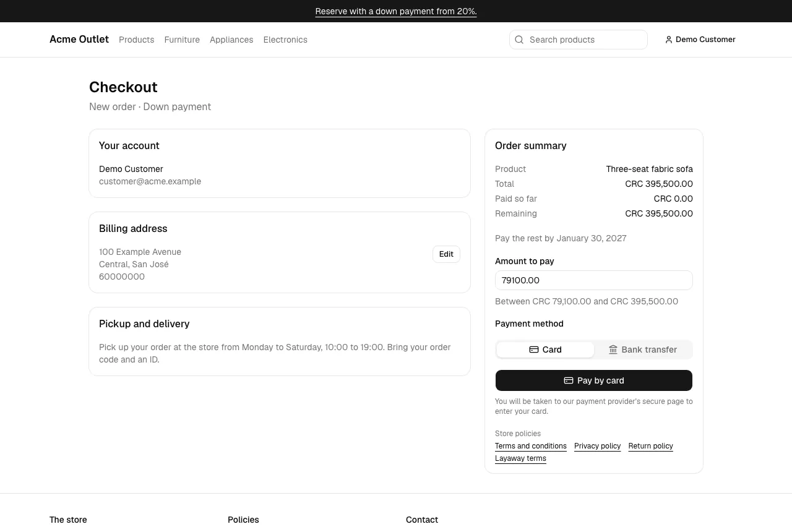This screenshot has width=792, height=532.
Task: Click Central, San José address line
Action: coord(134,264)
